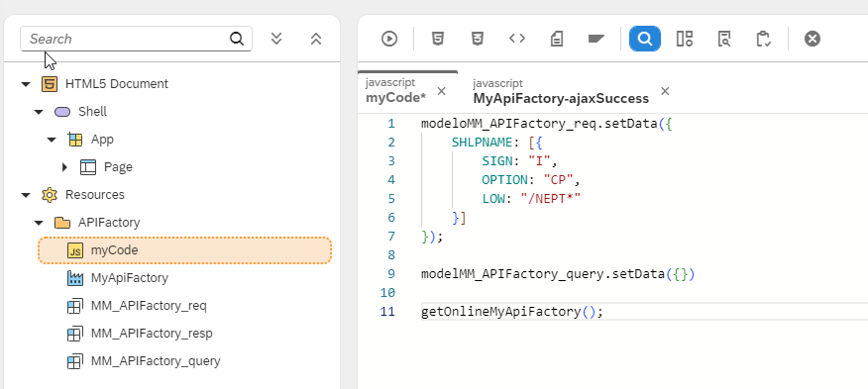868x389 pixels.
Task: Click the factory icon beside MyApiFactory
Action: point(74,278)
